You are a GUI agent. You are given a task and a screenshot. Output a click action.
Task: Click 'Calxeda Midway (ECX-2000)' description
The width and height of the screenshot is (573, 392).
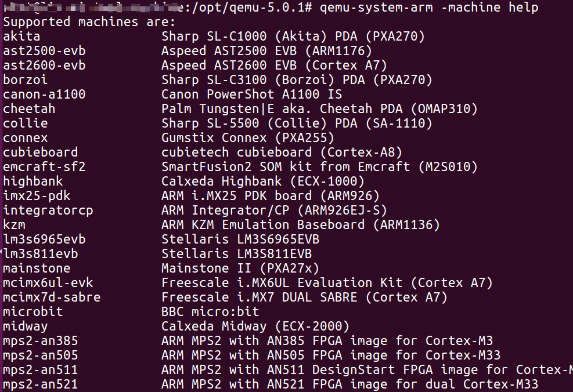pos(255,326)
